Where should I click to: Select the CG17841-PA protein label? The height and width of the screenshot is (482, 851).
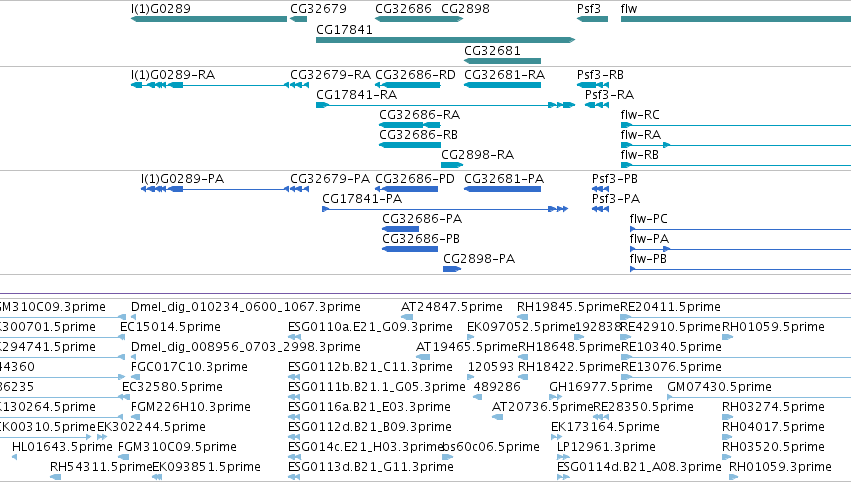362,199
